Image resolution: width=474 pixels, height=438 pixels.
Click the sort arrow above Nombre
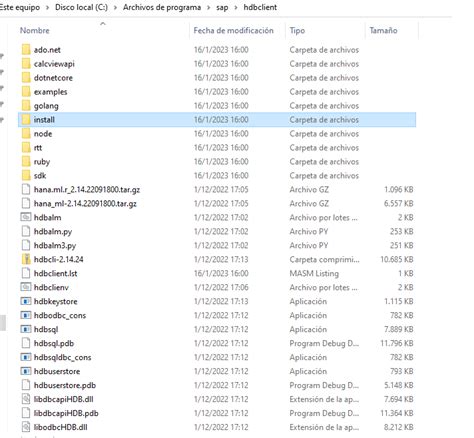point(103,23)
